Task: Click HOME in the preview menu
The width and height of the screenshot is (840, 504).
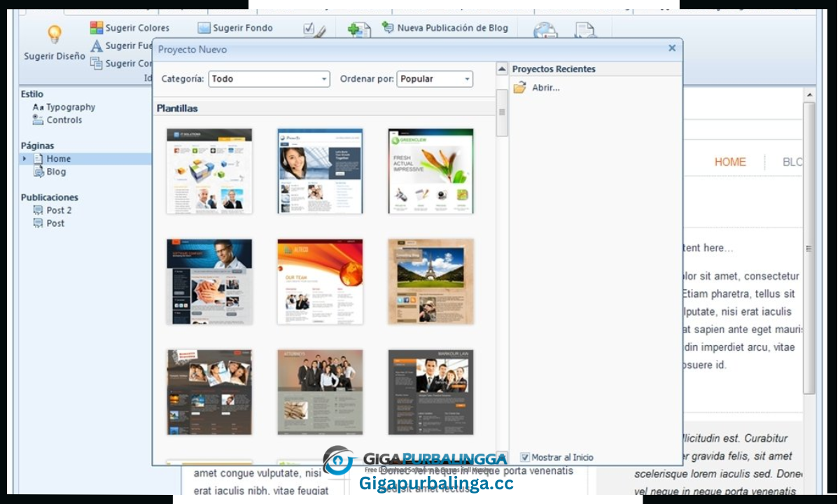Action: (730, 162)
